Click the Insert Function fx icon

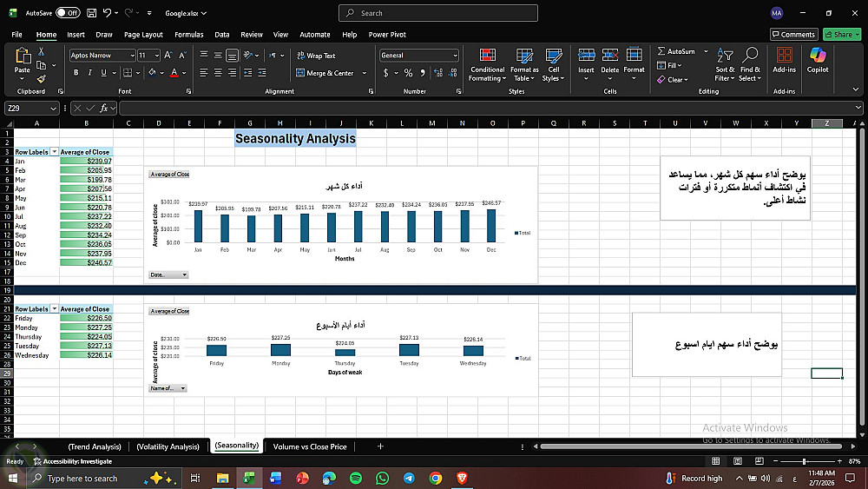103,108
